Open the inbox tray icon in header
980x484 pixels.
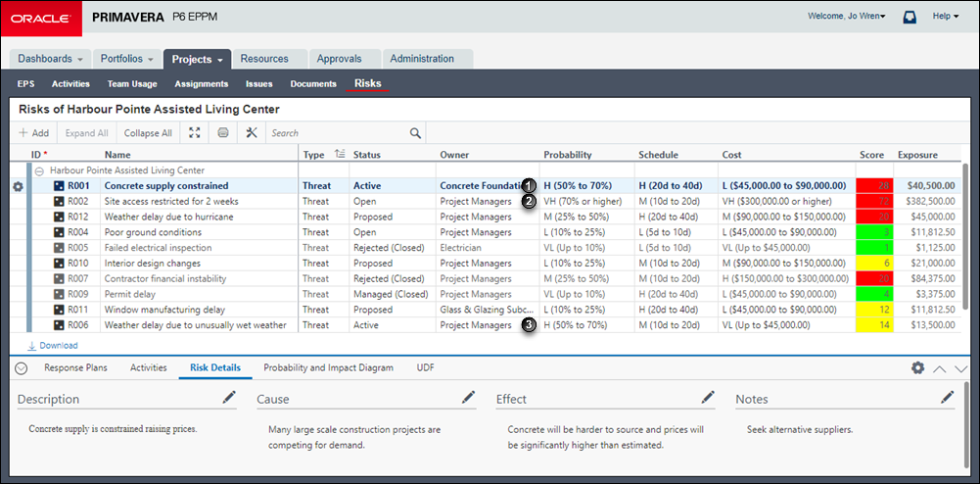[x=910, y=17]
